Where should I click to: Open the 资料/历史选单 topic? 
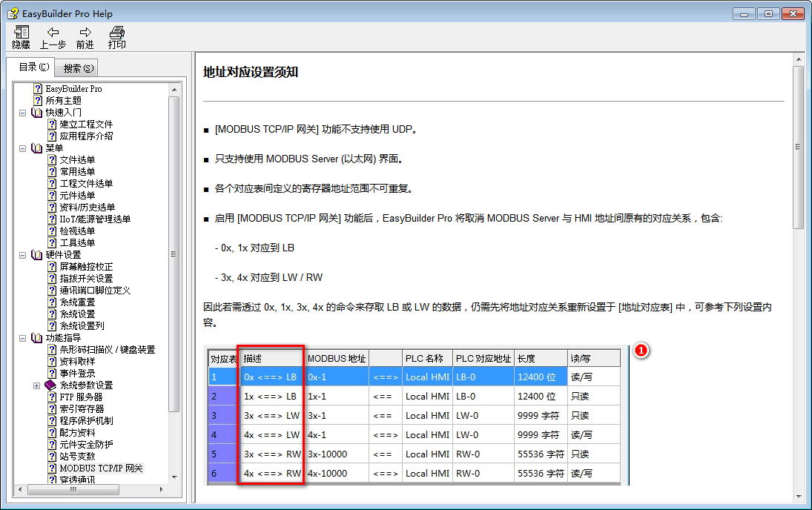(87, 208)
